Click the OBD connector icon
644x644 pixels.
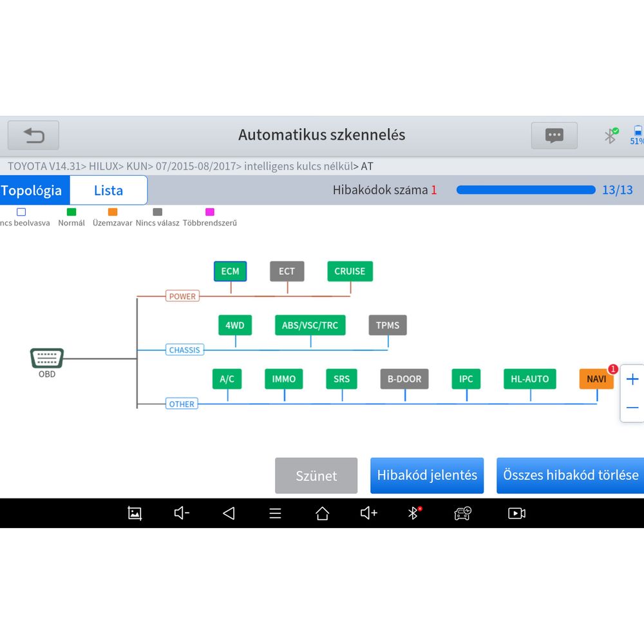[47, 358]
